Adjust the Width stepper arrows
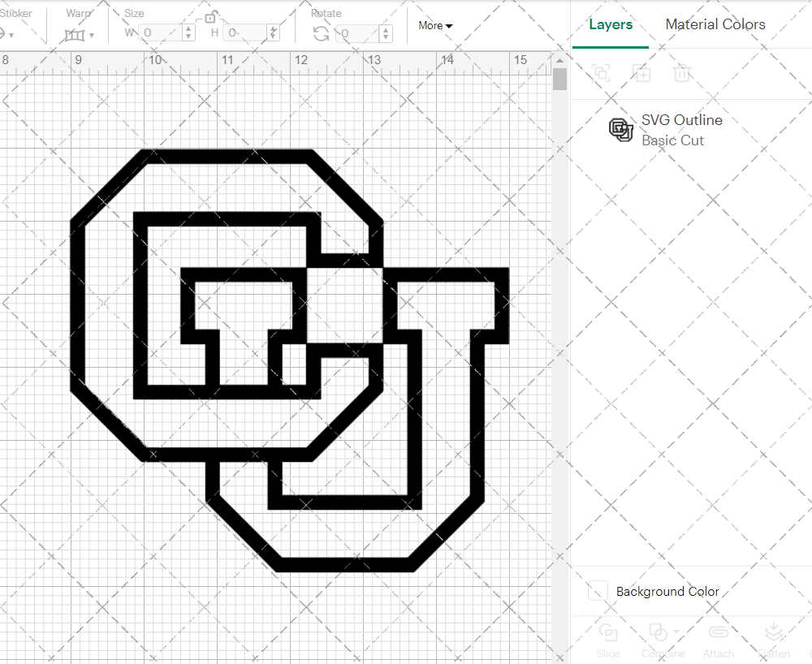Screen dimensions: 812x664 coord(189,33)
